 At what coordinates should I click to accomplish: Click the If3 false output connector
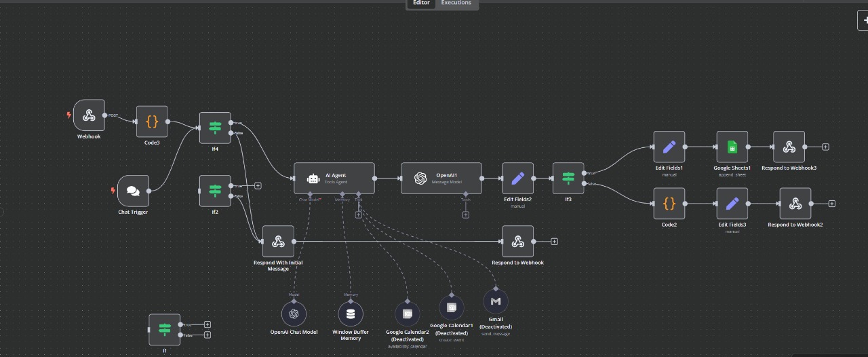coord(585,183)
